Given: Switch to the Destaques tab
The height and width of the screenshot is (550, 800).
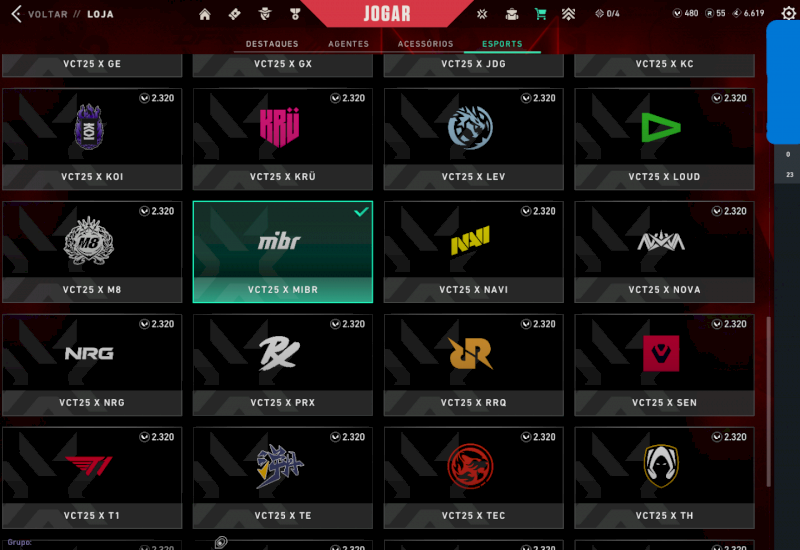Looking at the screenshot, I should [272, 44].
